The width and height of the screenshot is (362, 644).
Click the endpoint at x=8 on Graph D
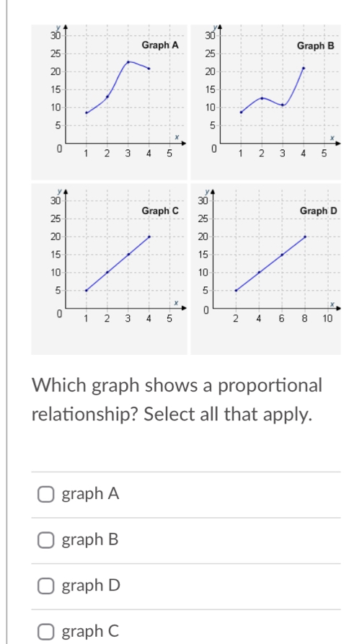[x=305, y=237]
